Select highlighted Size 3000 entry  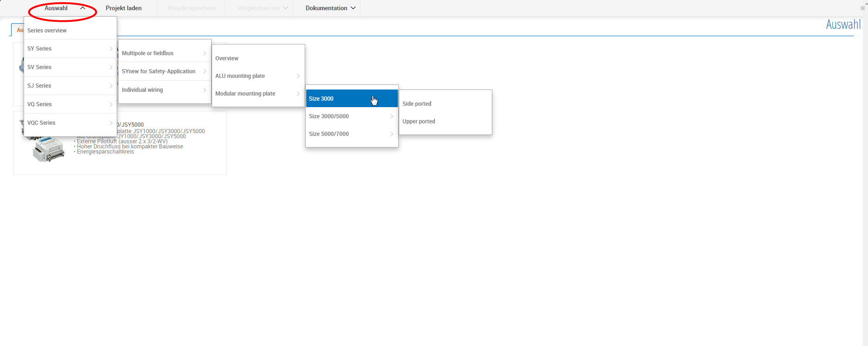(x=352, y=99)
